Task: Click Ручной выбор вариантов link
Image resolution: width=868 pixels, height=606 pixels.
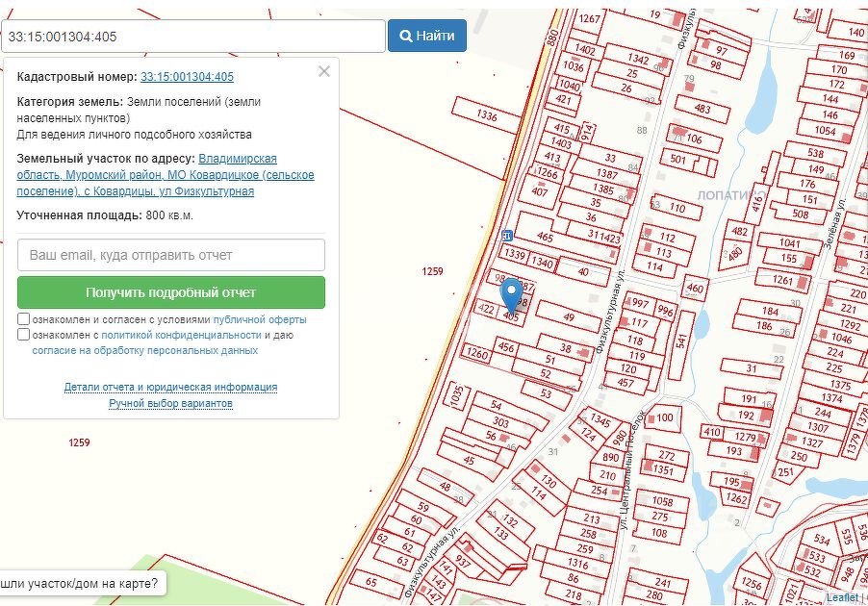Action: click(x=170, y=403)
